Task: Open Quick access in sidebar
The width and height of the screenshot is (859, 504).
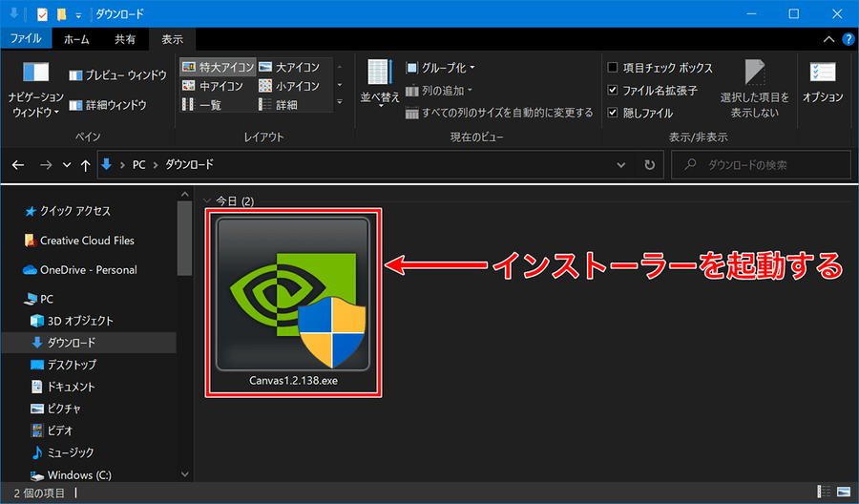Action: tap(68, 211)
